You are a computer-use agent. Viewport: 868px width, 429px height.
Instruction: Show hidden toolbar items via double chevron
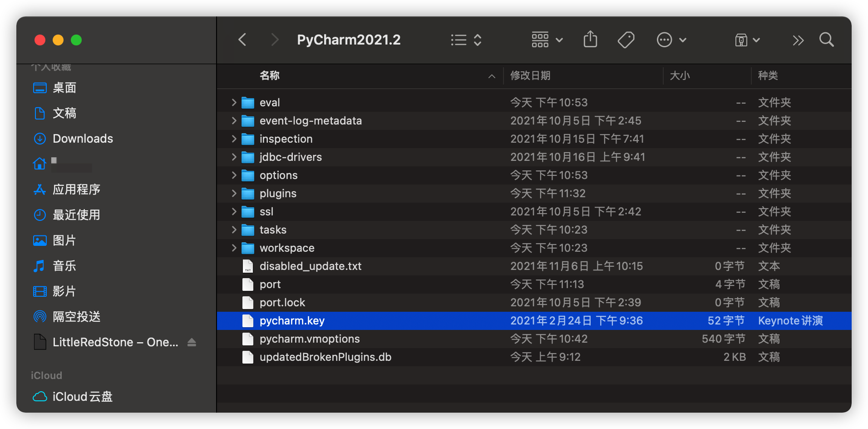pyautogui.click(x=798, y=40)
